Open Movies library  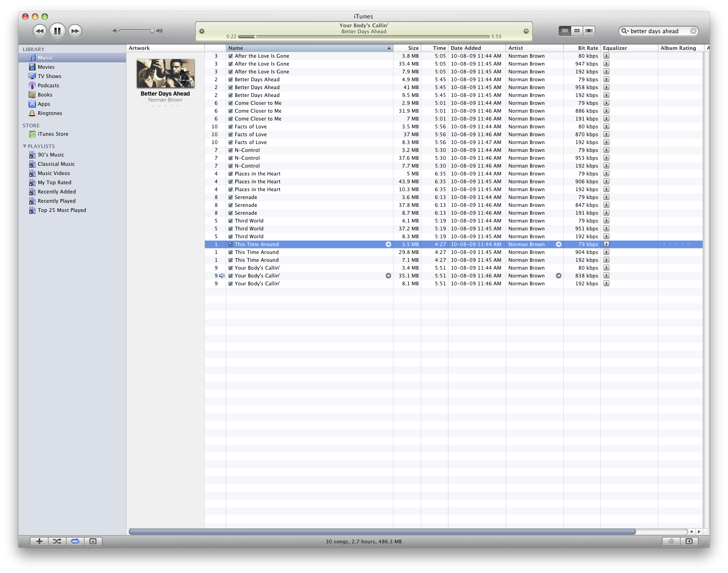point(72,67)
